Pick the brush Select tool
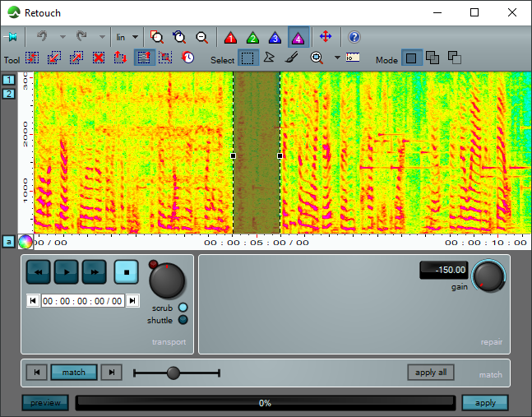 [x=291, y=58]
